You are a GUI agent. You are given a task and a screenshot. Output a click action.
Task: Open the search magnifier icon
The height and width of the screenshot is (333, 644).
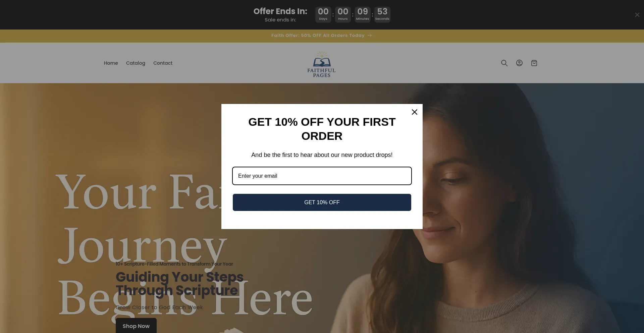(504, 63)
